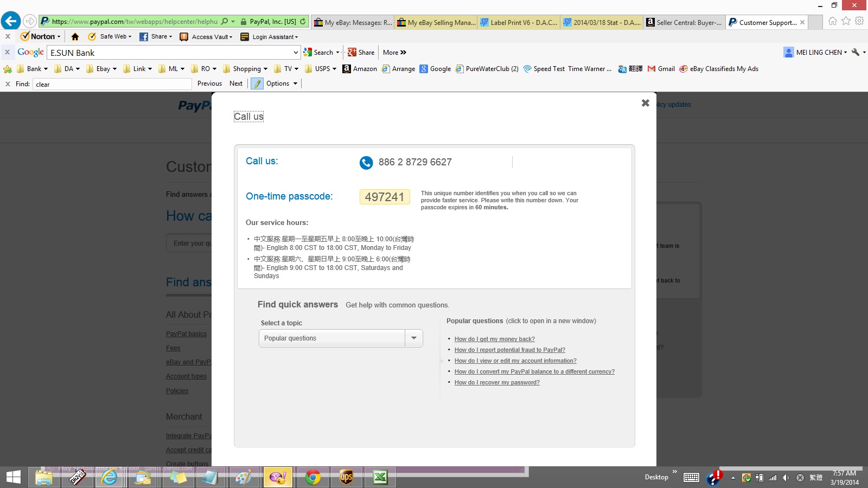
Task: Click the network signal tray icon
Action: pyautogui.click(x=773, y=478)
